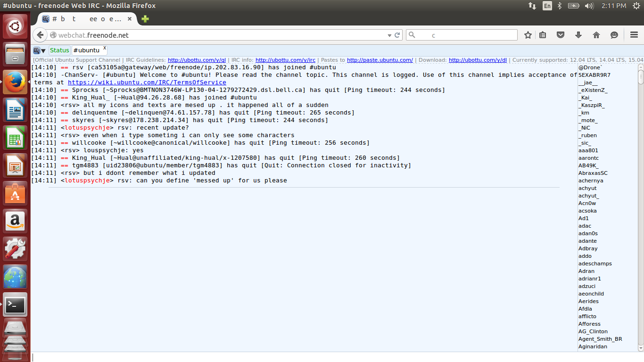
Task: Open System Settings from the launcher
Action: tap(16, 248)
